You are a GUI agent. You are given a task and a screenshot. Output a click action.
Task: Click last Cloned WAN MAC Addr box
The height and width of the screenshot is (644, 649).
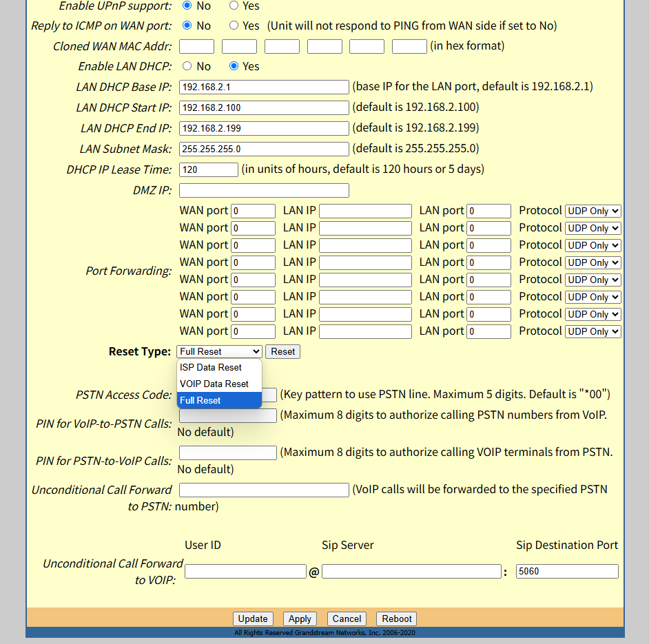coord(409,46)
